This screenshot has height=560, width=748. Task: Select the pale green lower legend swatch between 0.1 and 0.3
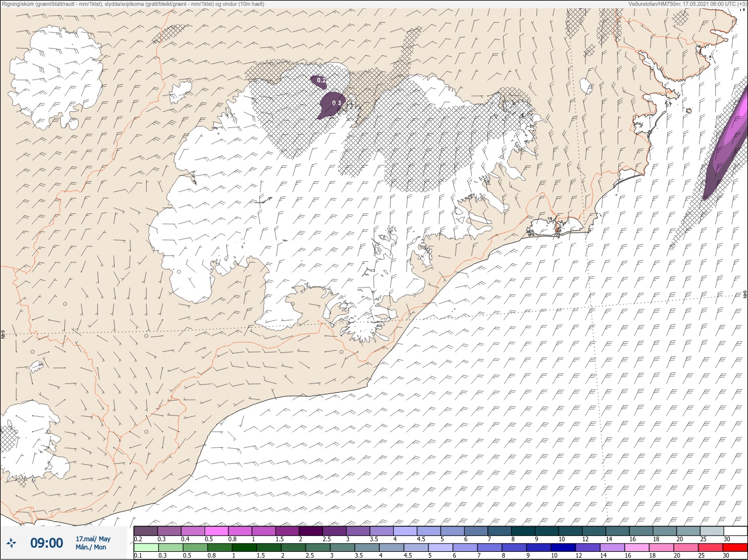(146, 548)
